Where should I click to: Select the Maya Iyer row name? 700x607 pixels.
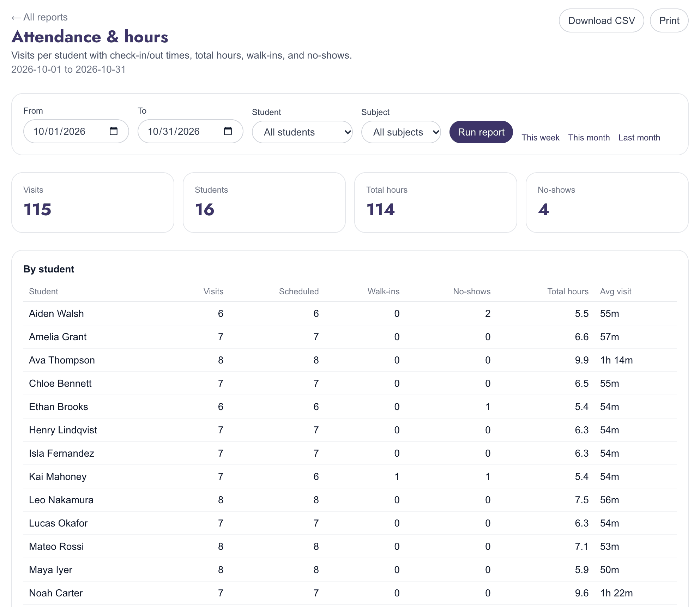(x=51, y=570)
